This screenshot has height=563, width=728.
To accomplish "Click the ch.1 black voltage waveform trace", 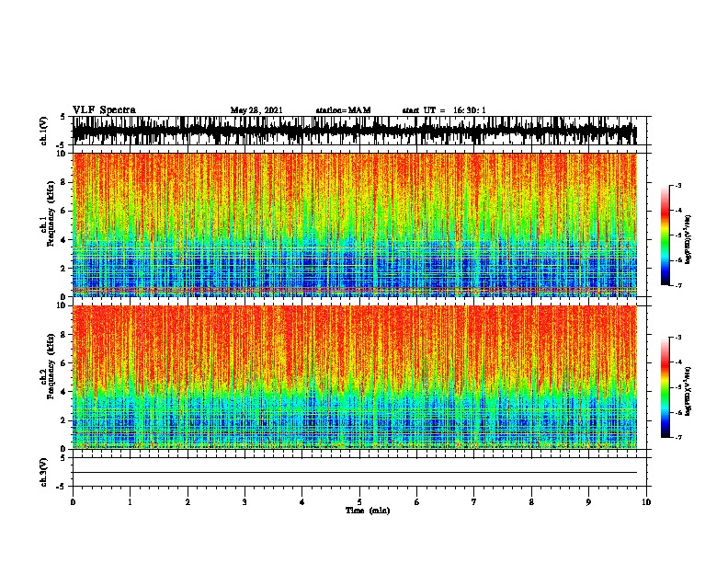I will click(x=355, y=131).
